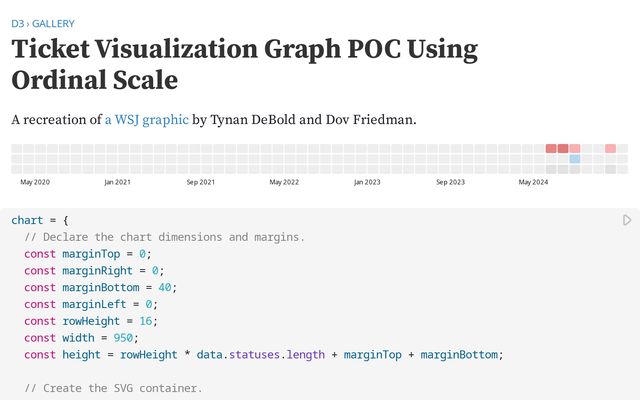The image size is (640, 400).
Task: Select the blue heatmap cell
Action: click(x=575, y=159)
